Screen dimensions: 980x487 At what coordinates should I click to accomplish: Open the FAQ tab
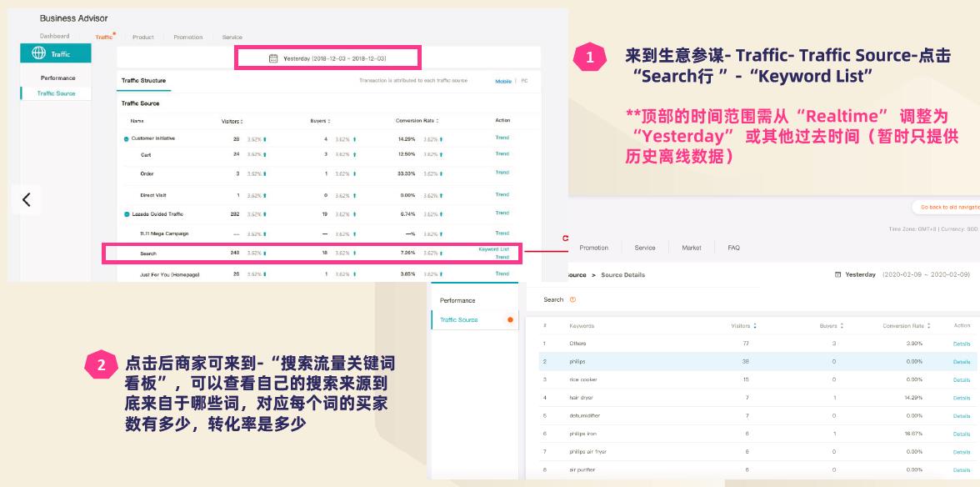(x=733, y=249)
